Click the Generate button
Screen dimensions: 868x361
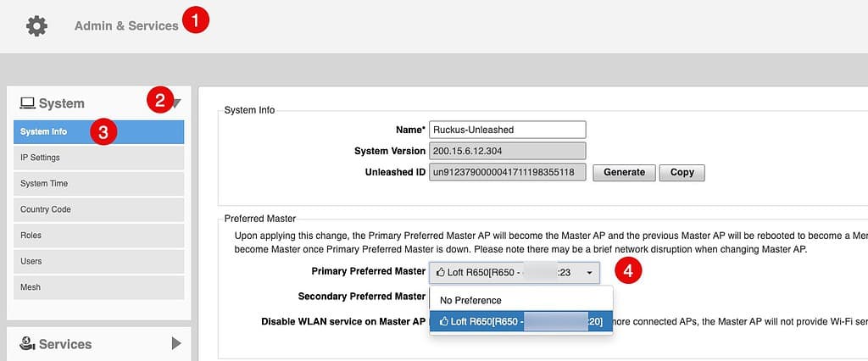point(624,172)
